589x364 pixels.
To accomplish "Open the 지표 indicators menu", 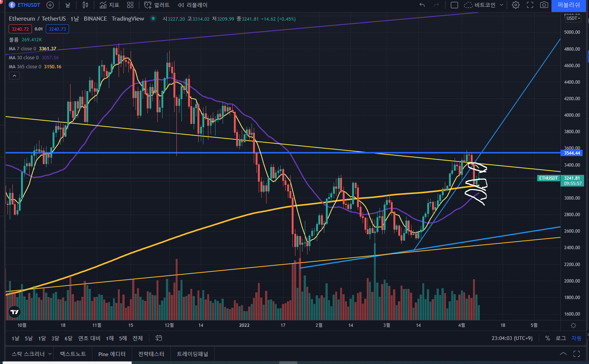I will pos(109,5).
